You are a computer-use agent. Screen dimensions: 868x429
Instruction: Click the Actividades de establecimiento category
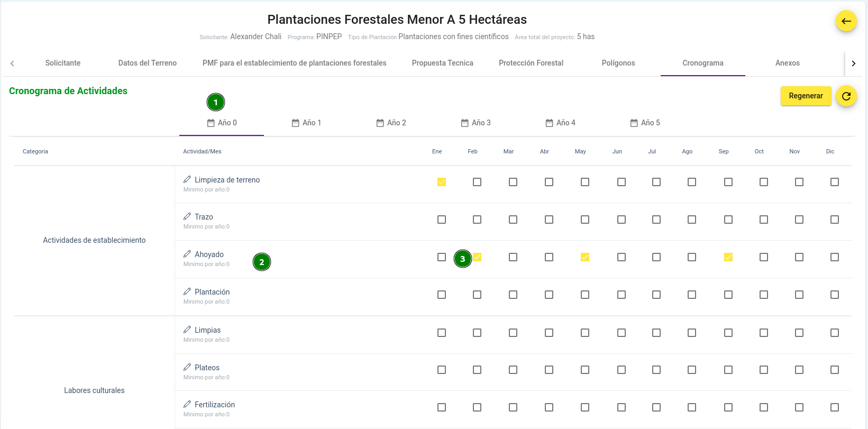click(94, 240)
